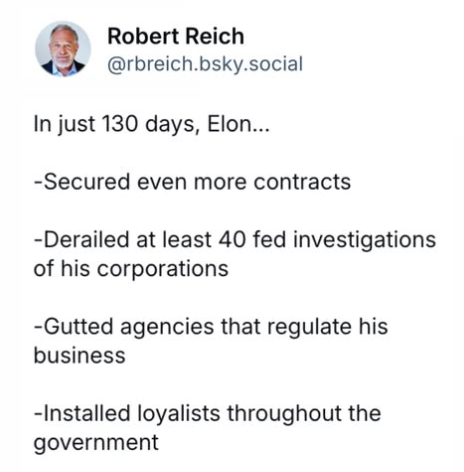Click the word "government" at the bottom
464x472 pixels.
96,443
